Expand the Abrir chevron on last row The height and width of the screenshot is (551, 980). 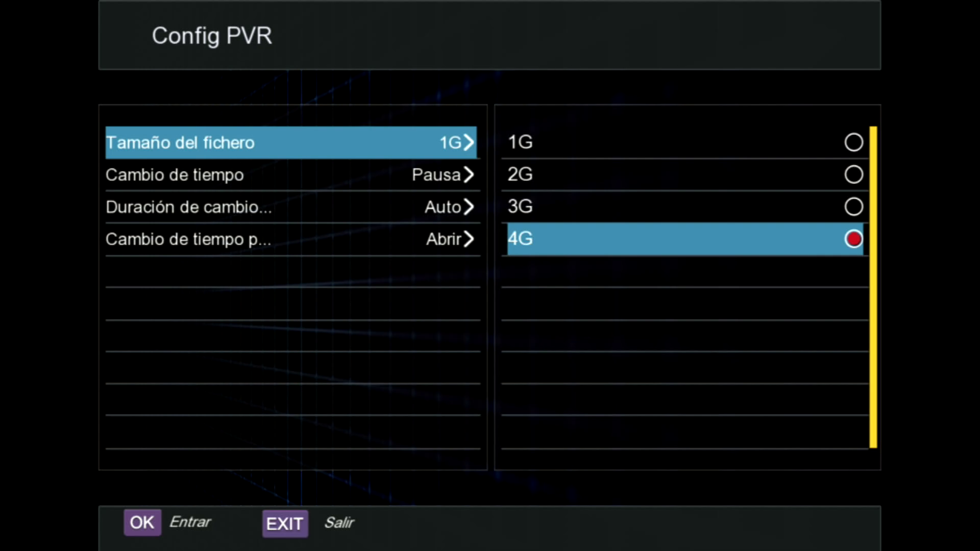(469, 239)
